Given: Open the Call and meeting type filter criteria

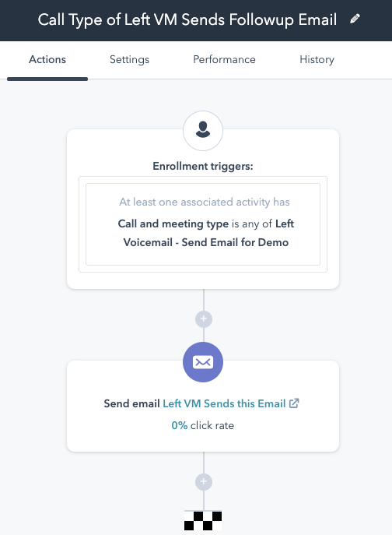Looking at the screenshot, I should pos(206,233).
